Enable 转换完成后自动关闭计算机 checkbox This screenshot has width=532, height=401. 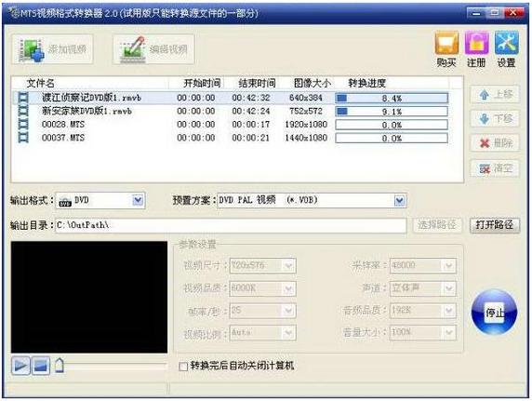pos(183,367)
